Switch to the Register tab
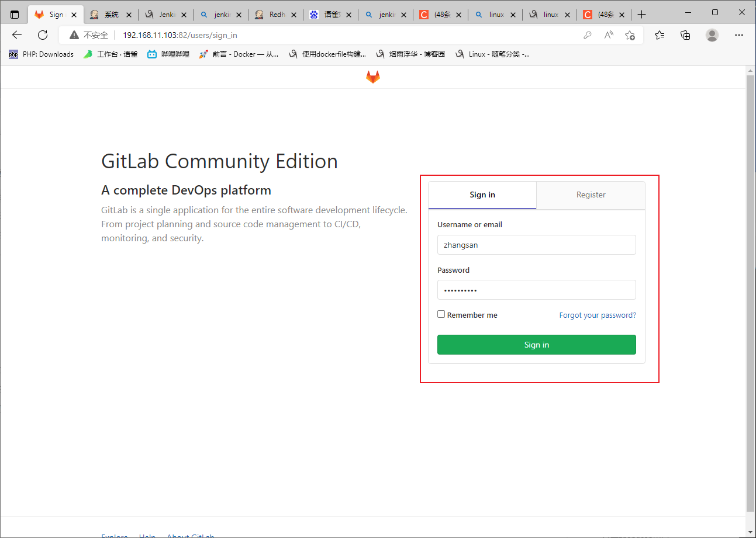756x538 pixels. pos(591,195)
